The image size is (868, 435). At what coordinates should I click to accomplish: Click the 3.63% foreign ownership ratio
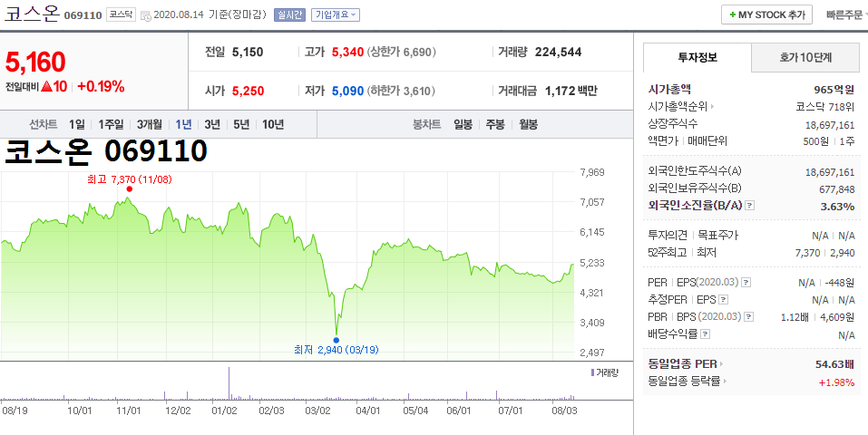(x=839, y=207)
